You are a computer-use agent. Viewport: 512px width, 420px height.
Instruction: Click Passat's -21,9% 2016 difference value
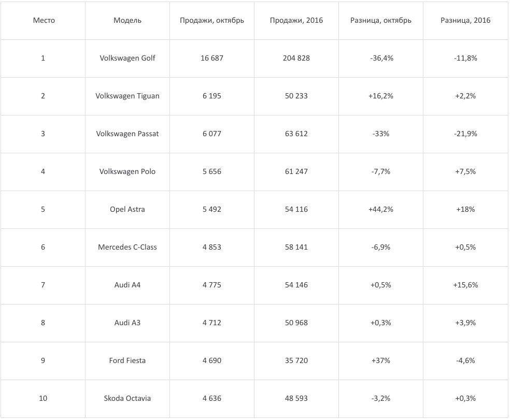pos(465,134)
